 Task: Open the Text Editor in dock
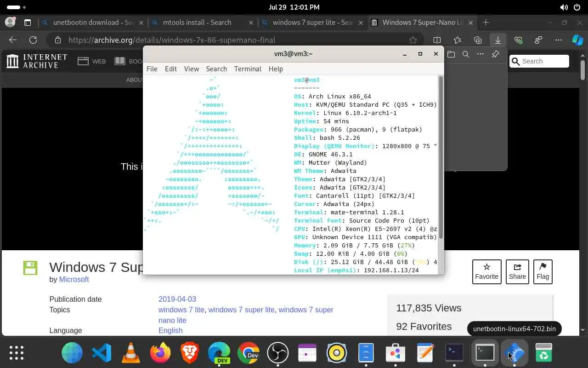pos(425,353)
